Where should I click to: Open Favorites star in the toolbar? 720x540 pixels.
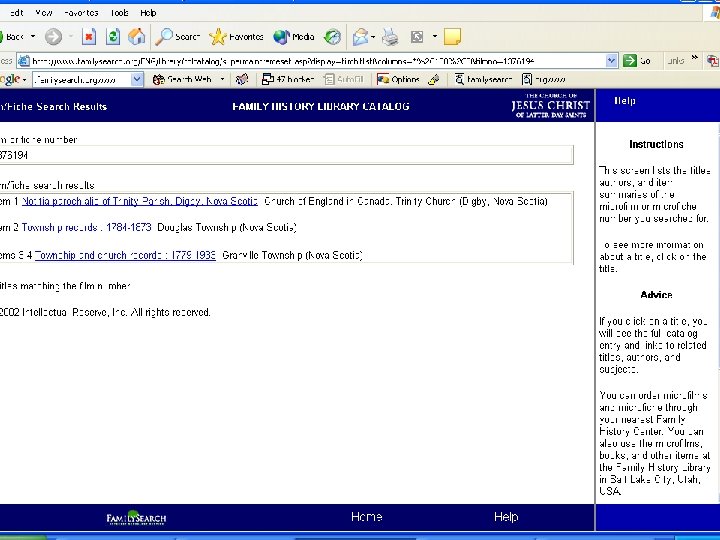[236, 37]
